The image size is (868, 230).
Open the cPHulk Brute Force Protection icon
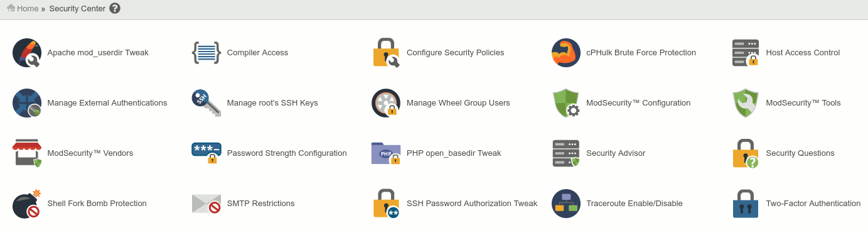(x=565, y=53)
